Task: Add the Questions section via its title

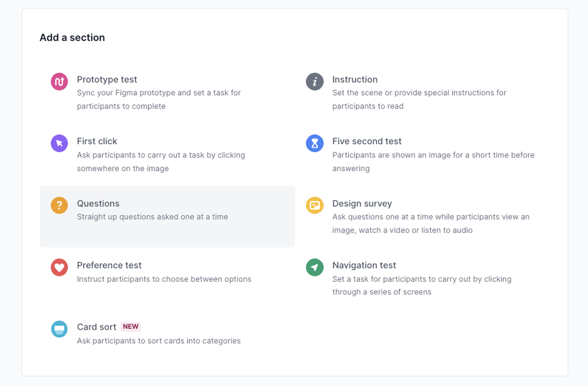Action: click(x=98, y=204)
